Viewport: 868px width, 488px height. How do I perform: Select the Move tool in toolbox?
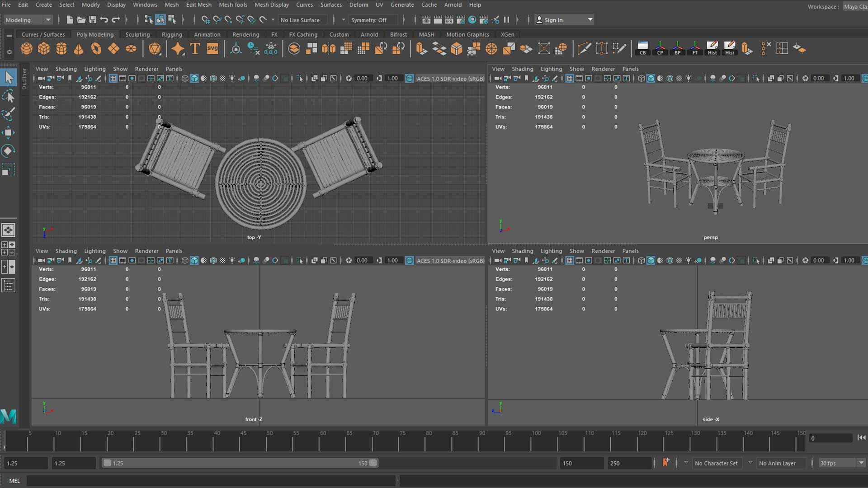8,132
